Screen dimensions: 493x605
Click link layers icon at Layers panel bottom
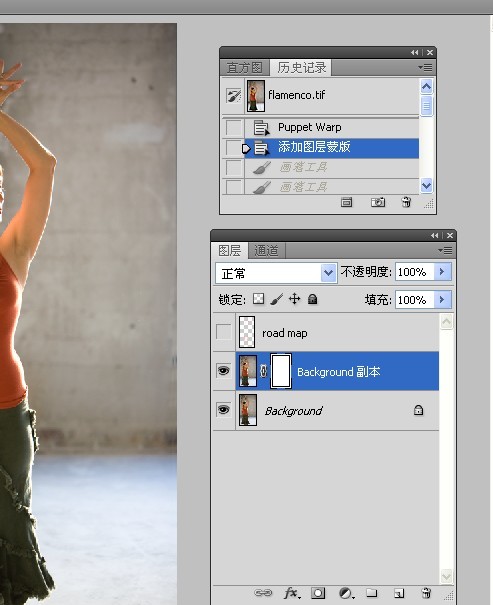[263, 593]
